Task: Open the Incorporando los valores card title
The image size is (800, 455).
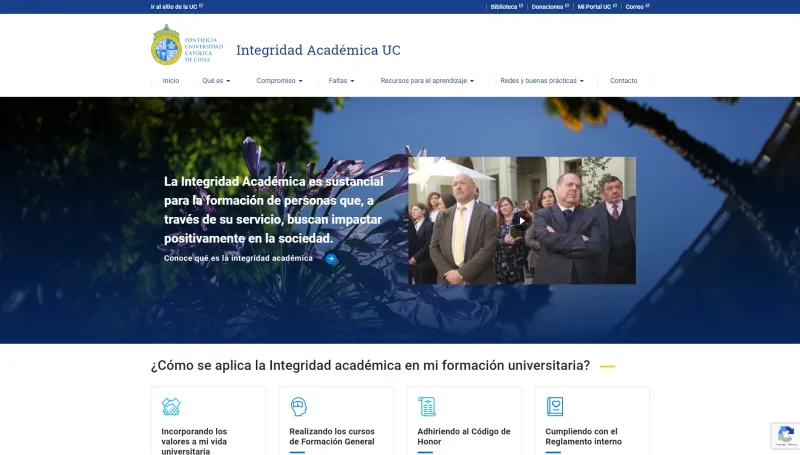Action: (194, 441)
